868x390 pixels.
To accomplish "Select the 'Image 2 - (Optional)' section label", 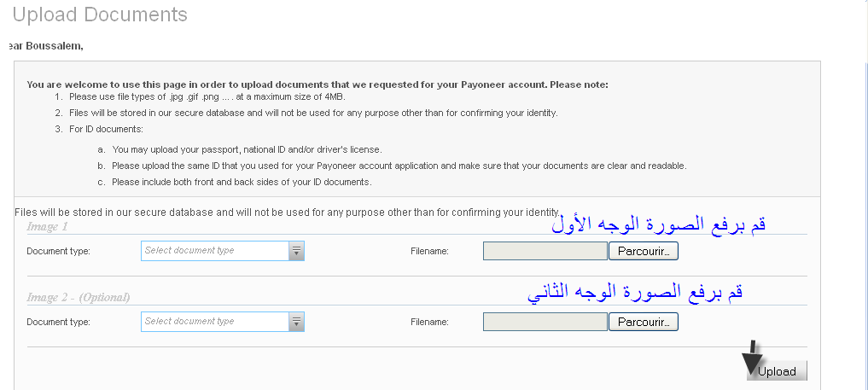I will [78, 298].
